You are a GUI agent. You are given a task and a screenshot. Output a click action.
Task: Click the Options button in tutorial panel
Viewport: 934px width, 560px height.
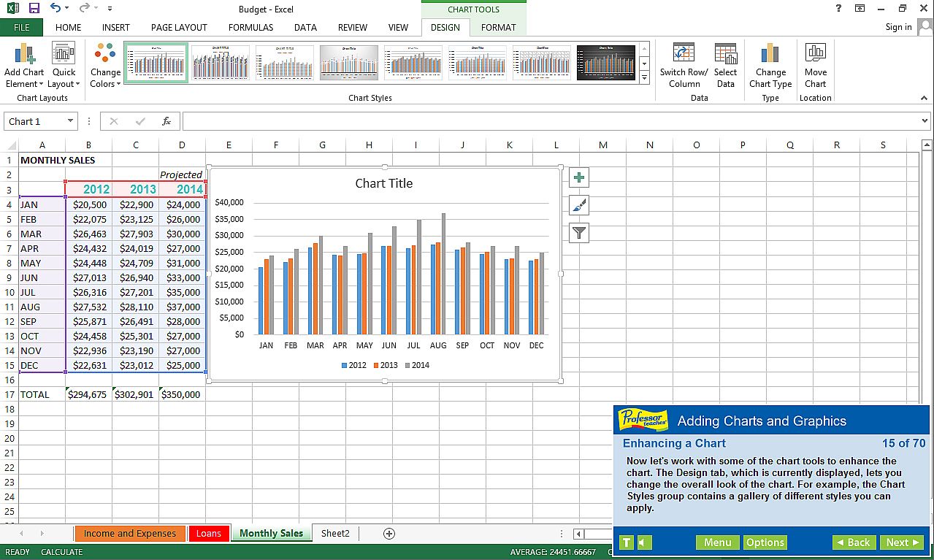click(x=765, y=542)
